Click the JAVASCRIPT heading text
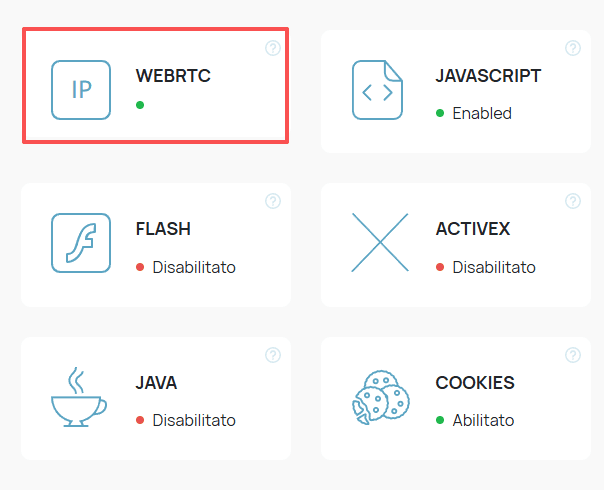 [x=488, y=76]
